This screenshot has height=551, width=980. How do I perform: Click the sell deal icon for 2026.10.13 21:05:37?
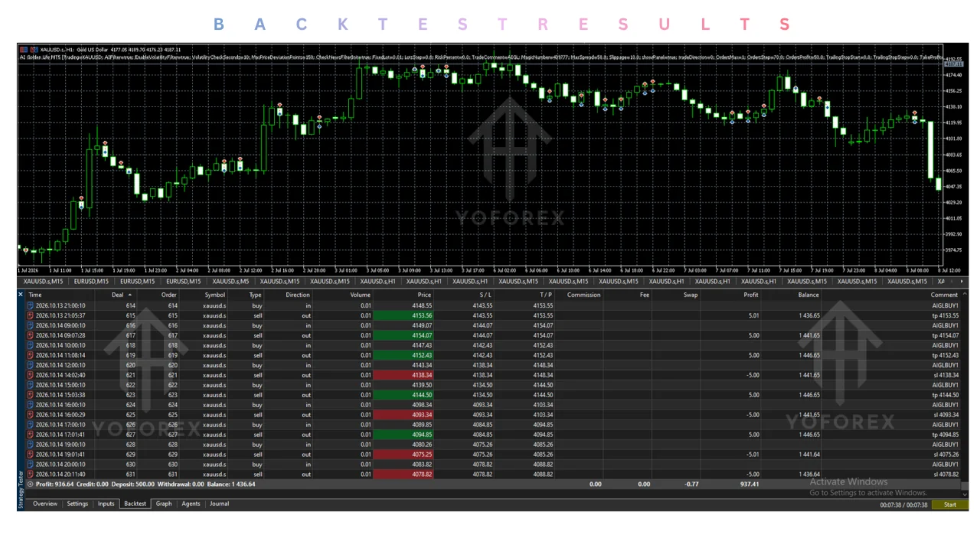31,315
